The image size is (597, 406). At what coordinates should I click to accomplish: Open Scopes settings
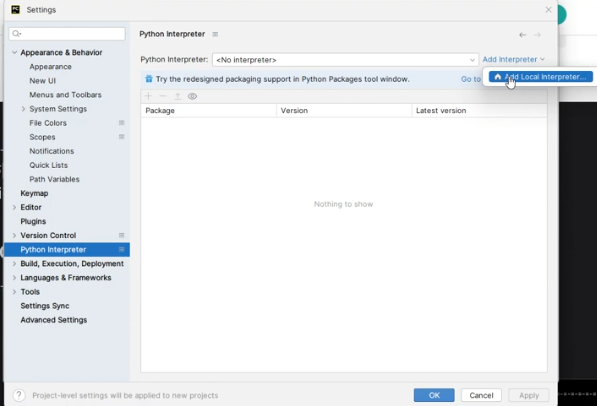42,137
